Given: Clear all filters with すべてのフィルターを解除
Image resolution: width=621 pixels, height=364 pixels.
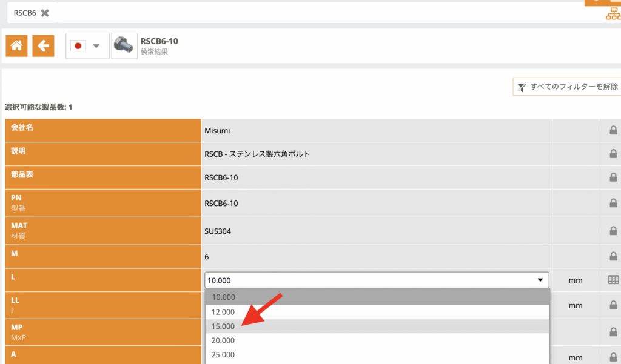Looking at the screenshot, I should click(567, 87).
